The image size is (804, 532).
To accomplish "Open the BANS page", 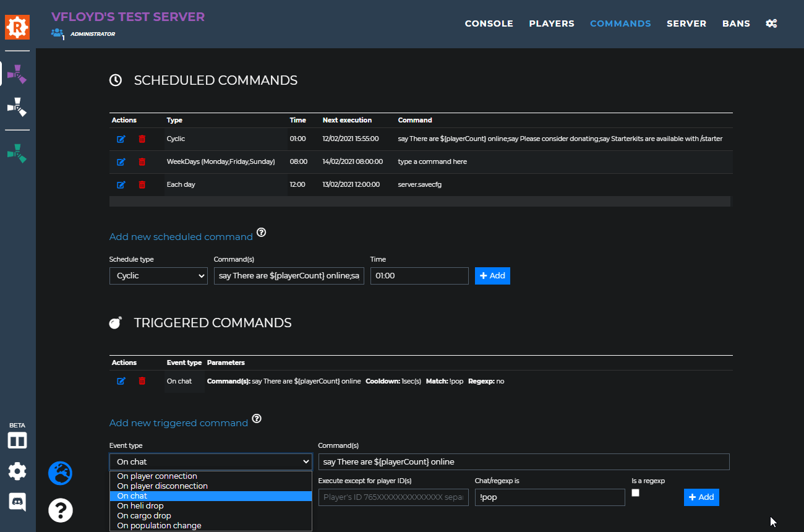I will 736,23.
